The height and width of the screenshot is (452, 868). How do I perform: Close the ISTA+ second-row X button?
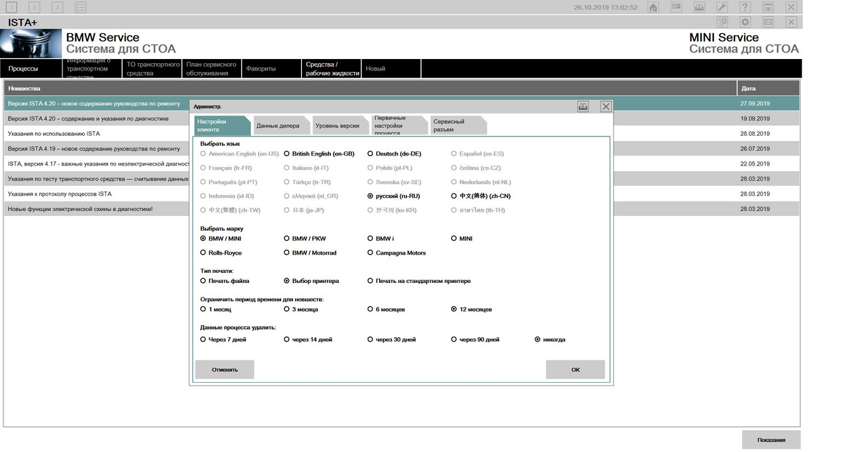791,22
